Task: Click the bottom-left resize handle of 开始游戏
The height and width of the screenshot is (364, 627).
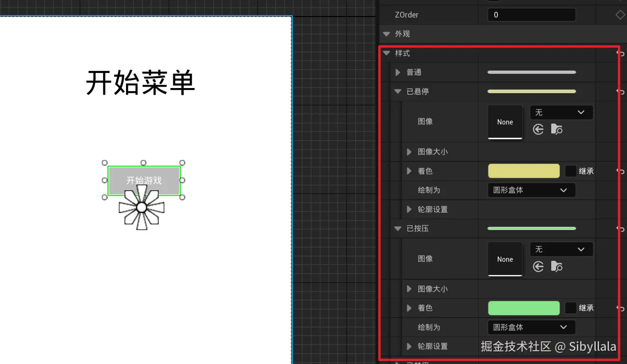Action: [105, 197]
